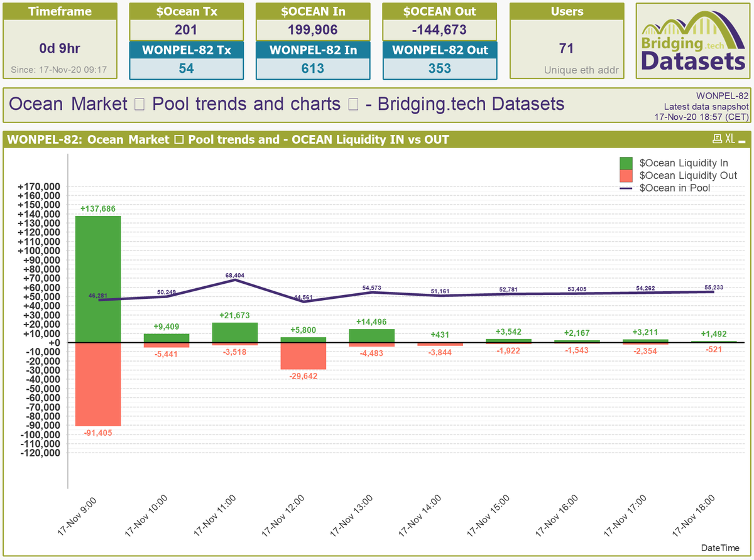
Task: Click the 'Unique eth addr' caption
Action: (580, 70)
